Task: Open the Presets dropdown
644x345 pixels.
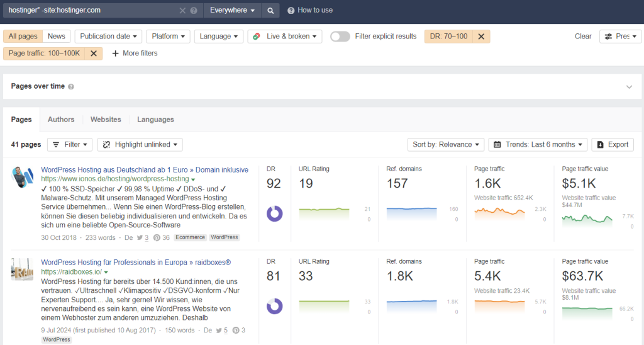Action: tap(620, 36)
